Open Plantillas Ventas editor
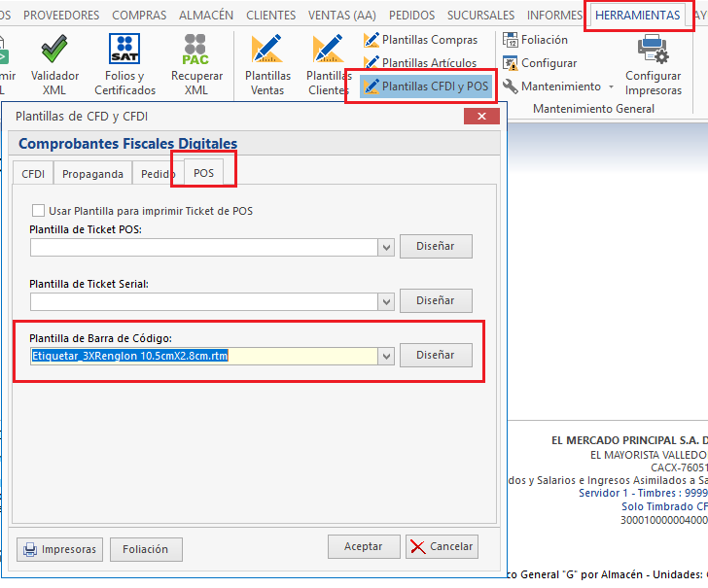Screen dimensions: 708x588 click(267, 64)
